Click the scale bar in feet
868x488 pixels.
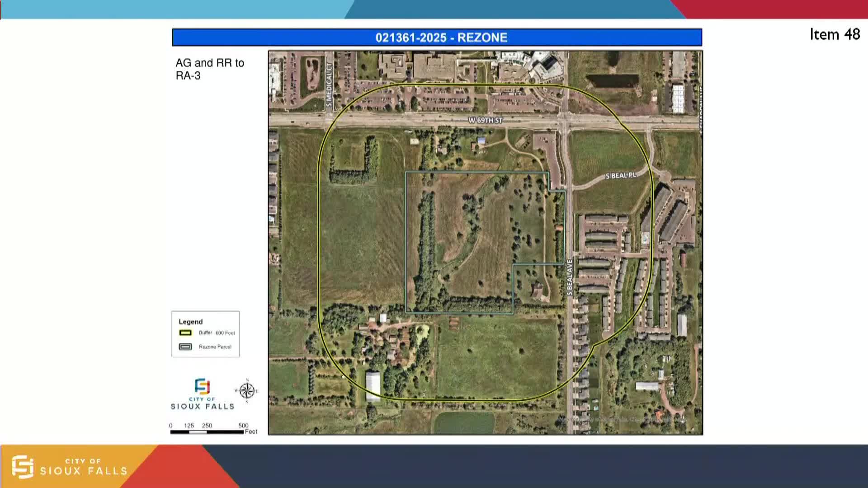click(207, 432)
